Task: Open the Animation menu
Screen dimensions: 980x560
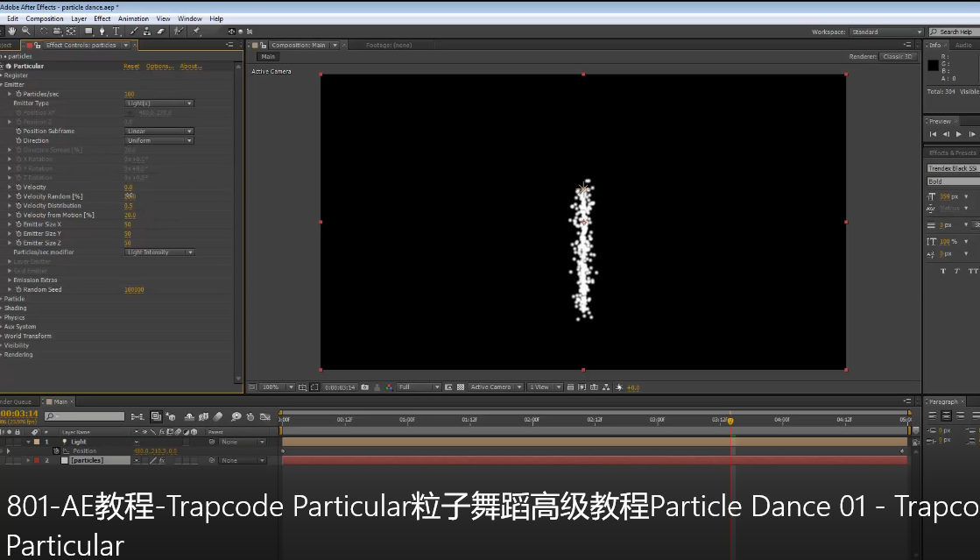Action: point(133,18)
